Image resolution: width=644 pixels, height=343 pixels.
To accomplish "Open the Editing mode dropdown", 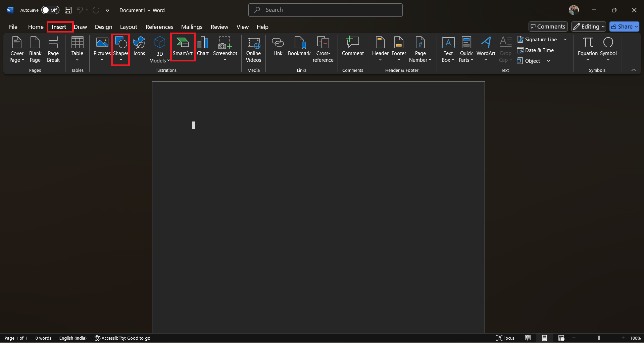I will pos(589,27).
